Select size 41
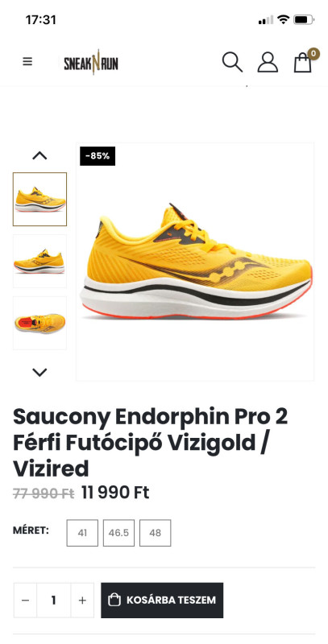 pyautogui.click(x=82, y=533)
